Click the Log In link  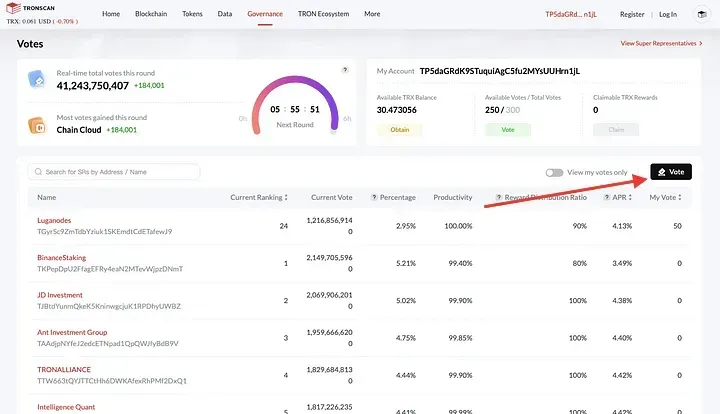click(668, 14)
